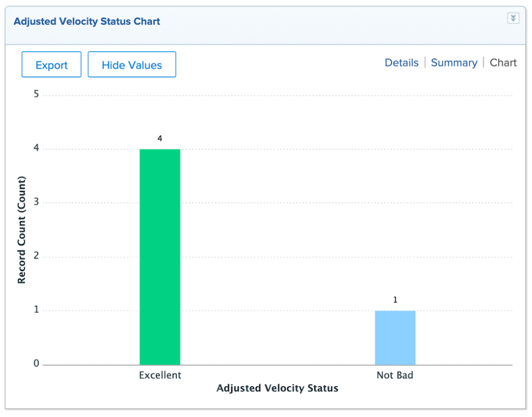
Task: Click the y-axis tick label 2
Action: coord(36,256)
